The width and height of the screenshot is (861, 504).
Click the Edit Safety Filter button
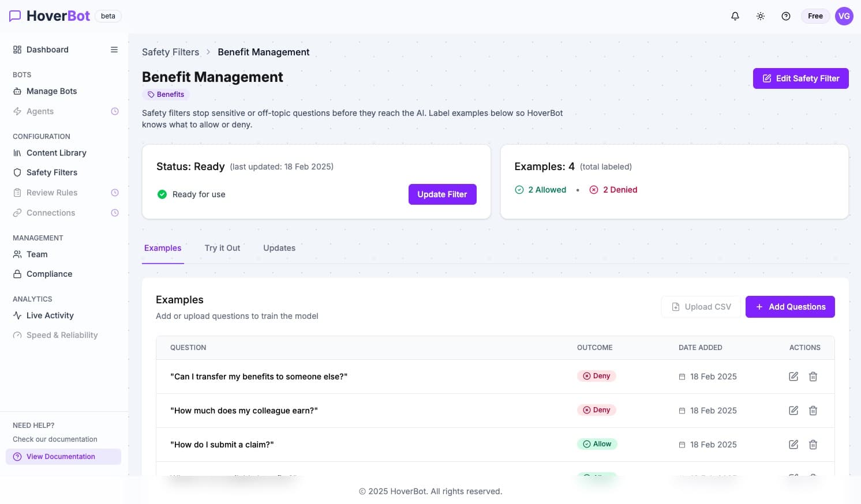point(800,78)
